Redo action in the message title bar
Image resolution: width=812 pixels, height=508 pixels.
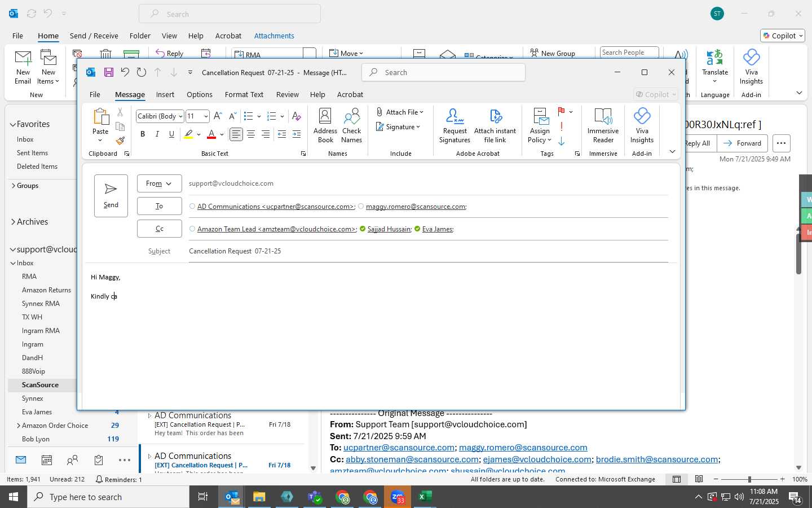pos(142,72)
